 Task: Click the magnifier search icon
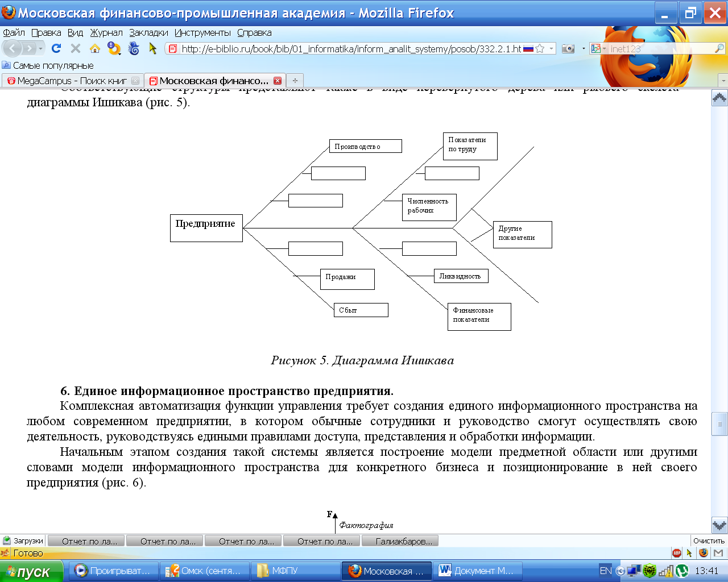719,49
